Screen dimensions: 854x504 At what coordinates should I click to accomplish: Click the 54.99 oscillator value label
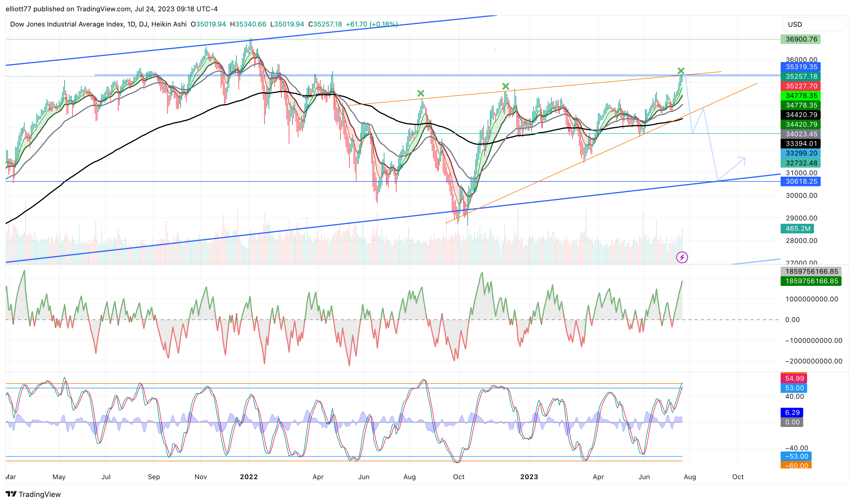click(x=794, y=378)
